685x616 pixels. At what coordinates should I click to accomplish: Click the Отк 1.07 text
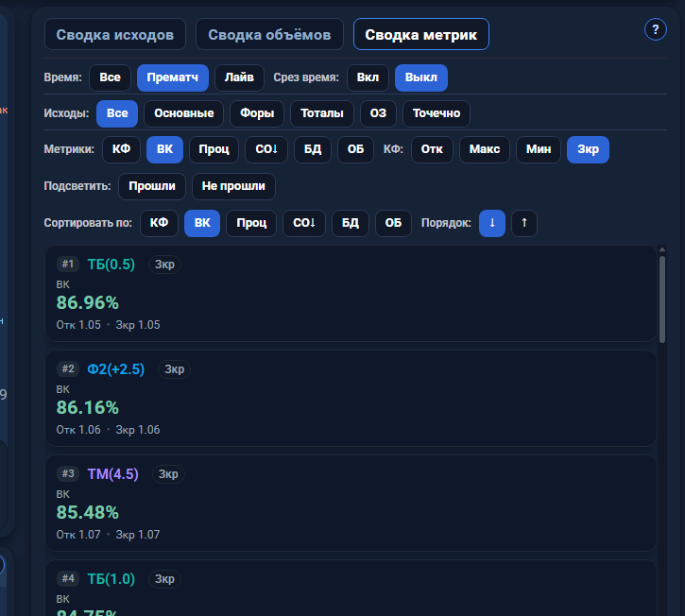click(78, 535)
